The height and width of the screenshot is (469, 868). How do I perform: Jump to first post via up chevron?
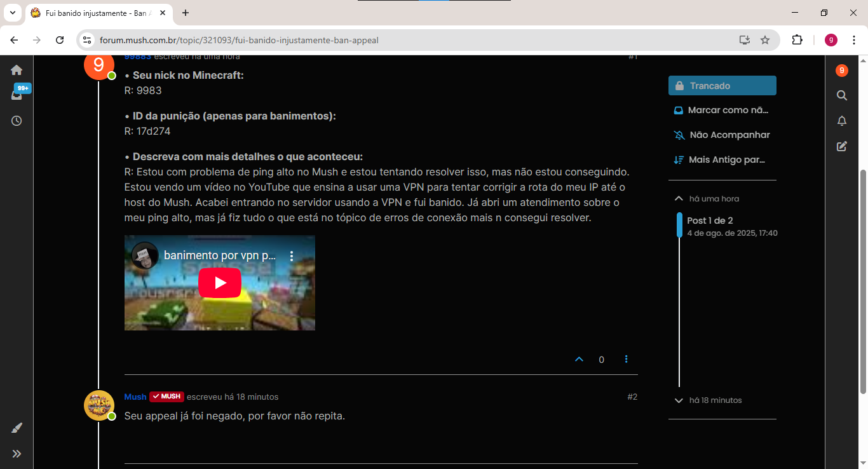pyautogui.click(x=679, y=199)
